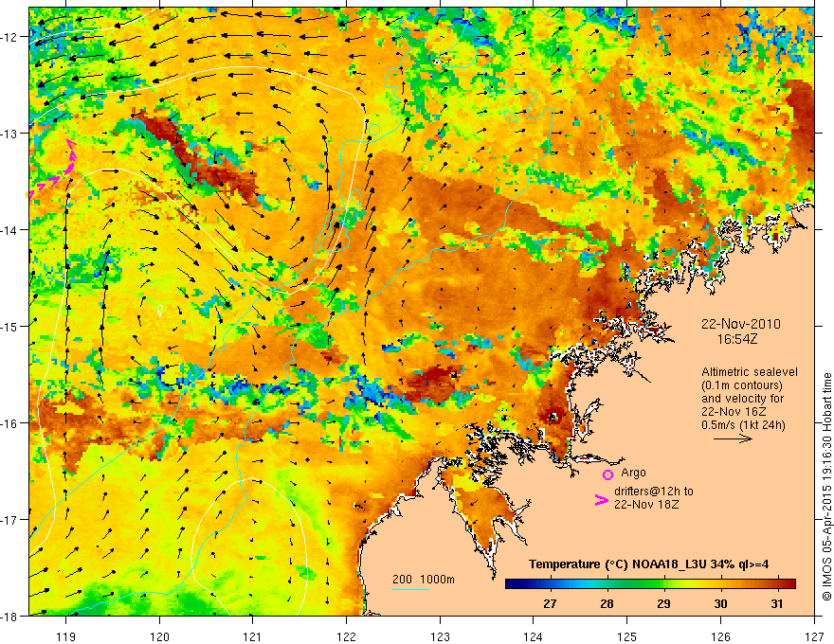This screenshot has height=644, width=834.
Task: Click the 'Argo' legend label
Action: pyautogui.click(x=633, y=473)
